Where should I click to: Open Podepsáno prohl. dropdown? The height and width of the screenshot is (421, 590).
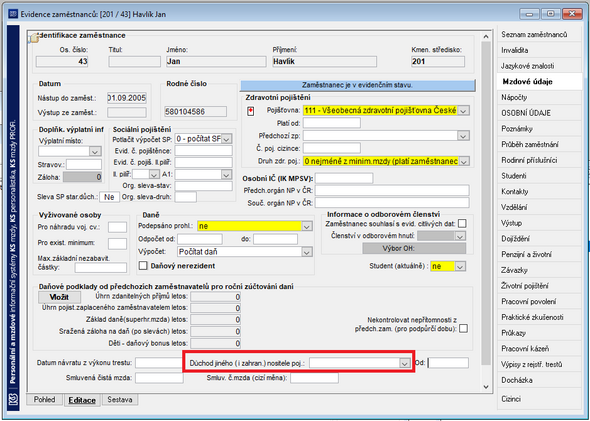[x=307, y=226]
